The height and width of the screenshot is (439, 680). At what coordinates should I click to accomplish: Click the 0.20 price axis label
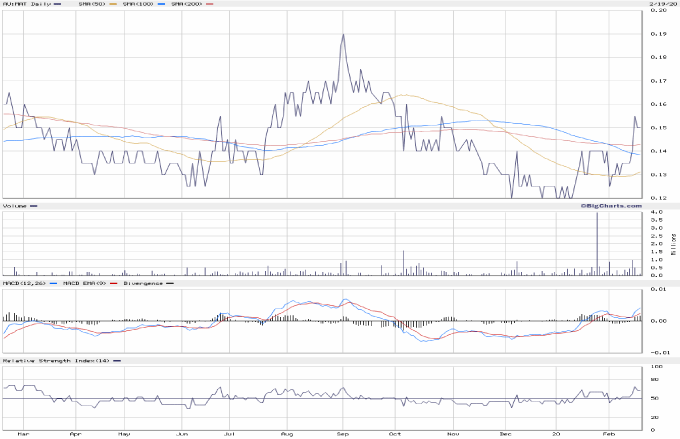[659, 11]
